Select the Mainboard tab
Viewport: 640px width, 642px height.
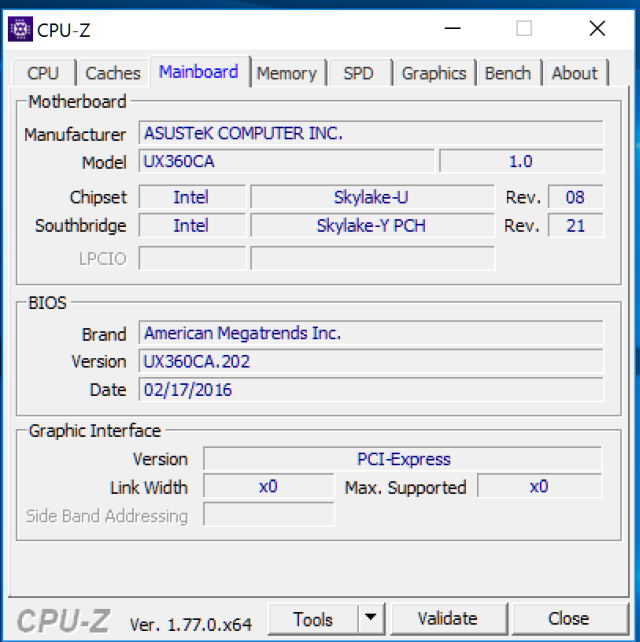pos(199,72)
